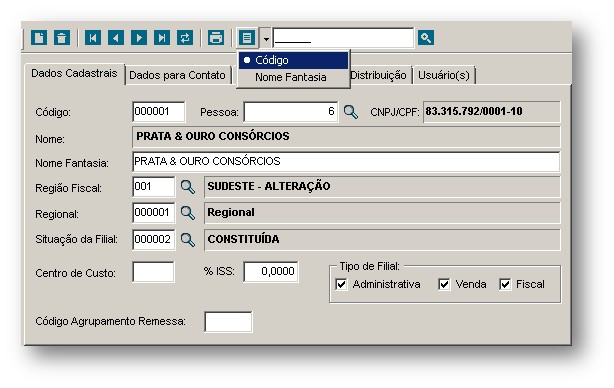Click the bold Regional description text
Screen dimensions: 614x388
231,213
